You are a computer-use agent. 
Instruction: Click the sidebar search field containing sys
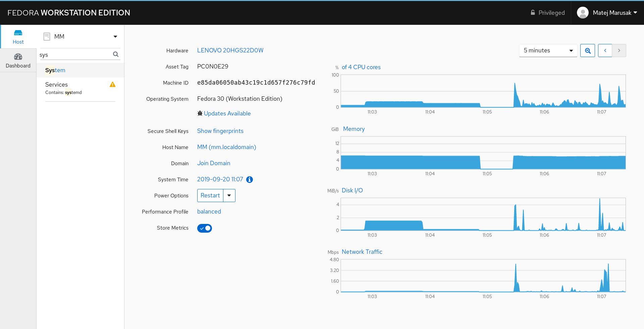pyautogui.click(x=75, y=55)
